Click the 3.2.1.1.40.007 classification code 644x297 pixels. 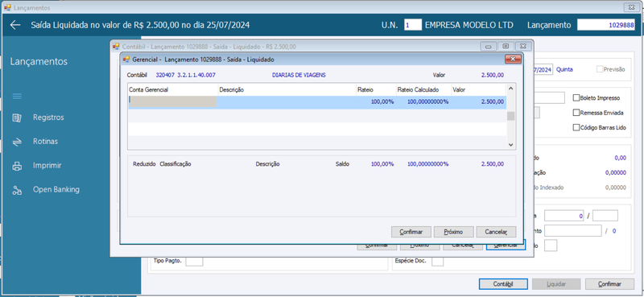coord(196,75)
